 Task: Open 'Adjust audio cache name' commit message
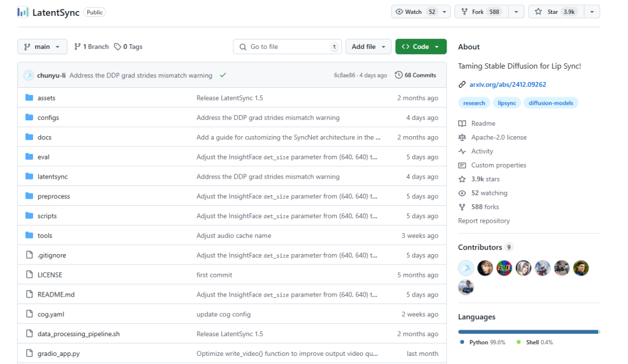[x=234, y=235]
